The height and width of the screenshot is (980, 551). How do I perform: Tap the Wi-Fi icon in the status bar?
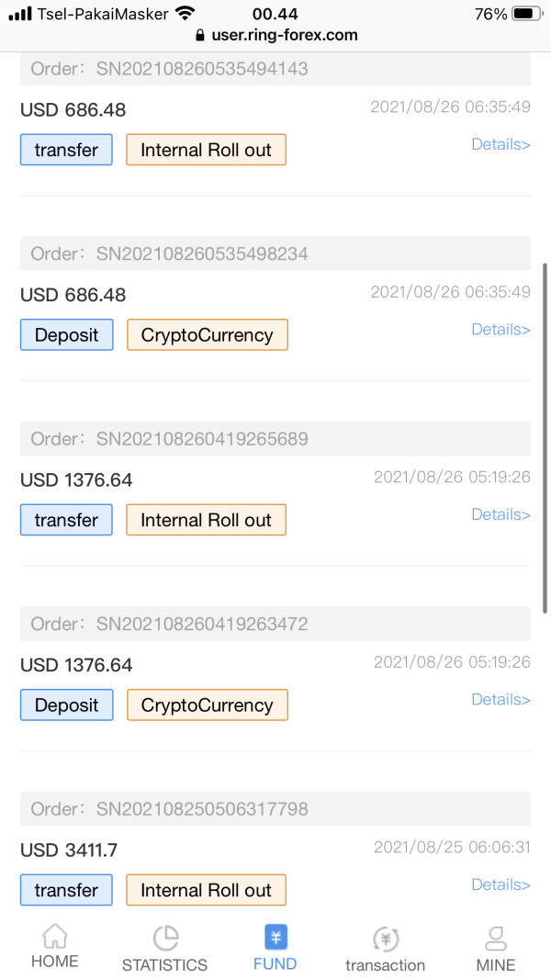[185, 13]
